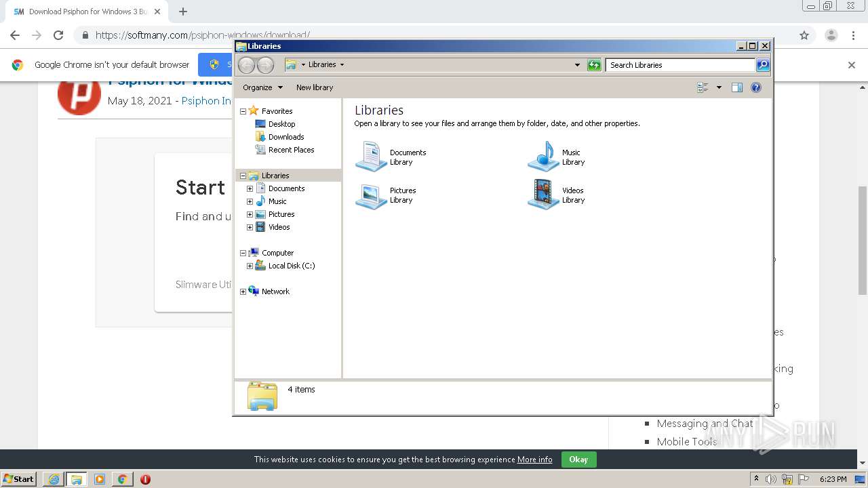Click the Explorer Forward navigation button
Viewport: 868px width, 488px height.
(x=265, y=65)
